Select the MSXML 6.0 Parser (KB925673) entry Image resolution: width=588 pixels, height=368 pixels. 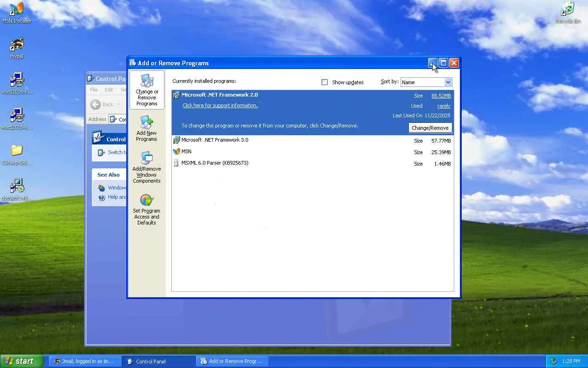[x=312, y=163]
